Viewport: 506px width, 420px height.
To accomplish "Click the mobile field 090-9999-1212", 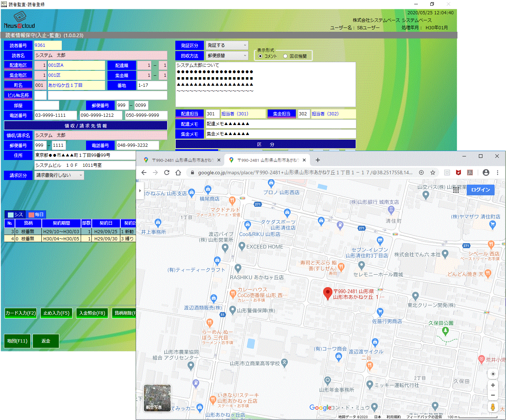I will [101, 115].
